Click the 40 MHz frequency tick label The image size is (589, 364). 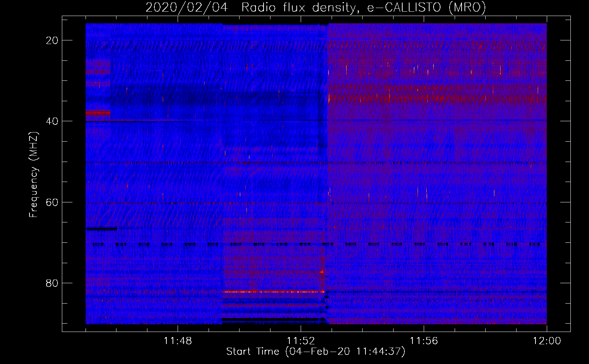point(52,121)
